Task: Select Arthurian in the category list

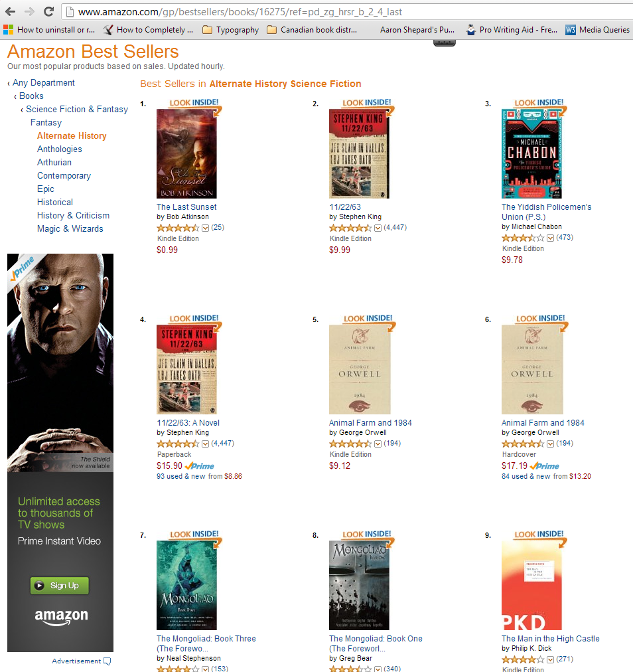Action: point(54,163)
